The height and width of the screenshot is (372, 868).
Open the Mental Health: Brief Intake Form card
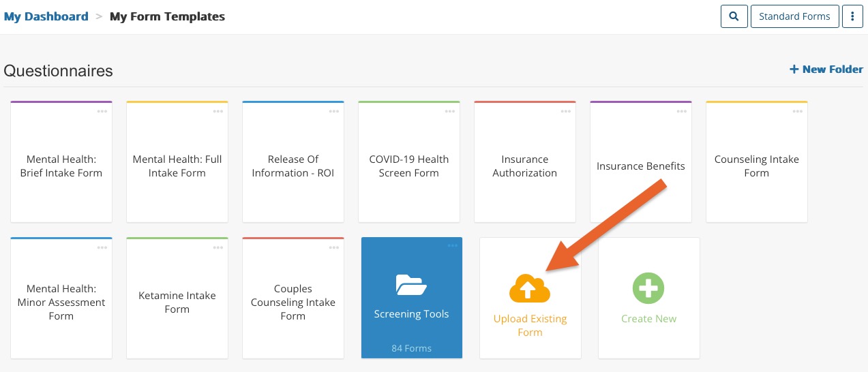pyautogui.click(x=61, y=162)
